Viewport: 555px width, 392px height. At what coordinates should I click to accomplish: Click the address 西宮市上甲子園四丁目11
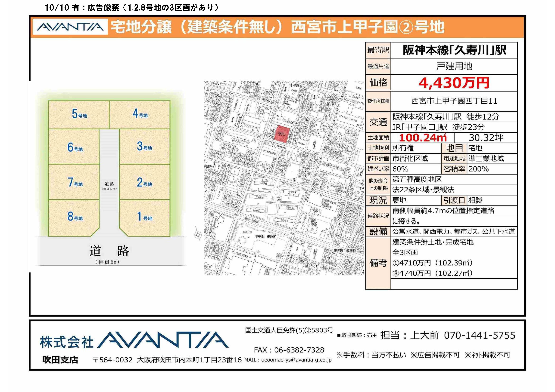tap(454, 101)
